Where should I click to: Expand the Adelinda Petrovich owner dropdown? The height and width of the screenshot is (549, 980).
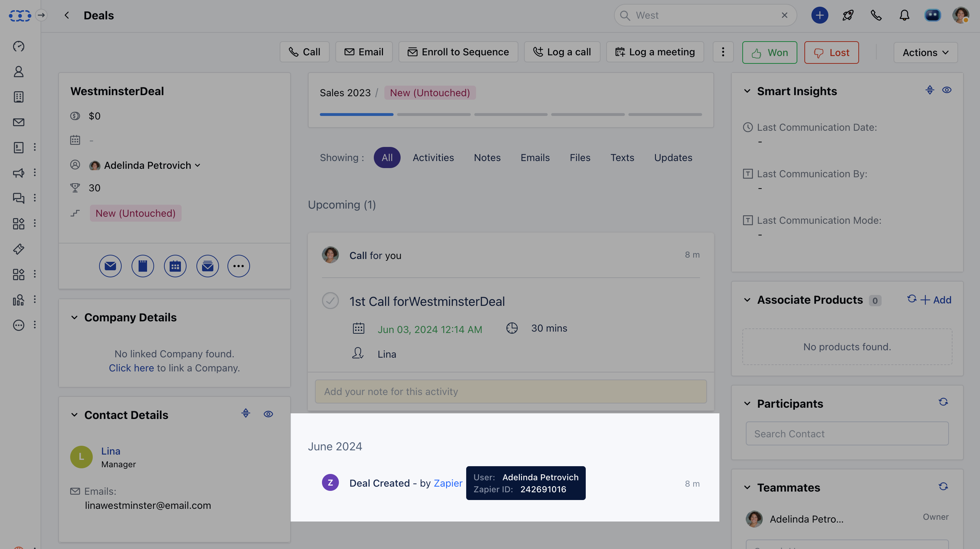tap(197, 165)
